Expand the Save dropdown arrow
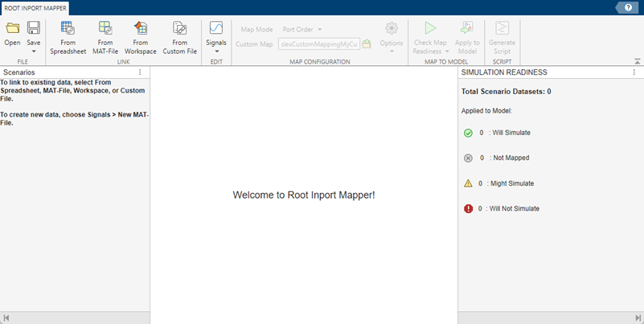The image size is (644, 324). tap(34, 51)
